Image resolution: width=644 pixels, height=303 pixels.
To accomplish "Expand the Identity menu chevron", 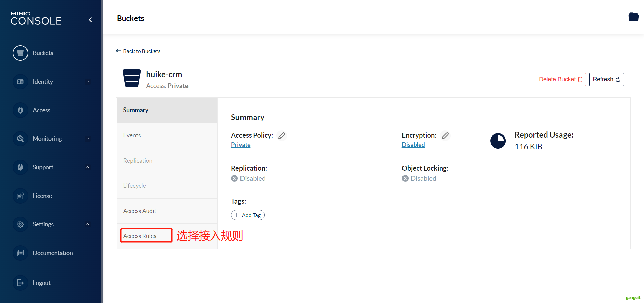I will (88, 82).
